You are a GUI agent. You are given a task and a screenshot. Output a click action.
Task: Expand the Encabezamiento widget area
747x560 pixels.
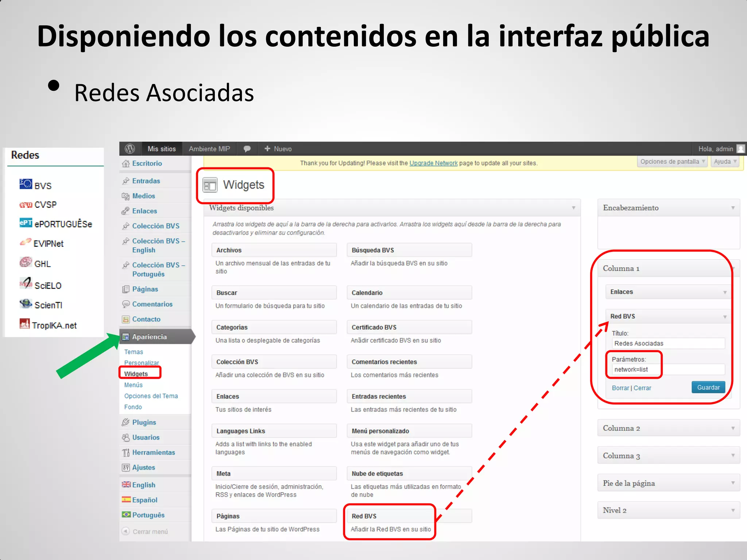point(733,208)
